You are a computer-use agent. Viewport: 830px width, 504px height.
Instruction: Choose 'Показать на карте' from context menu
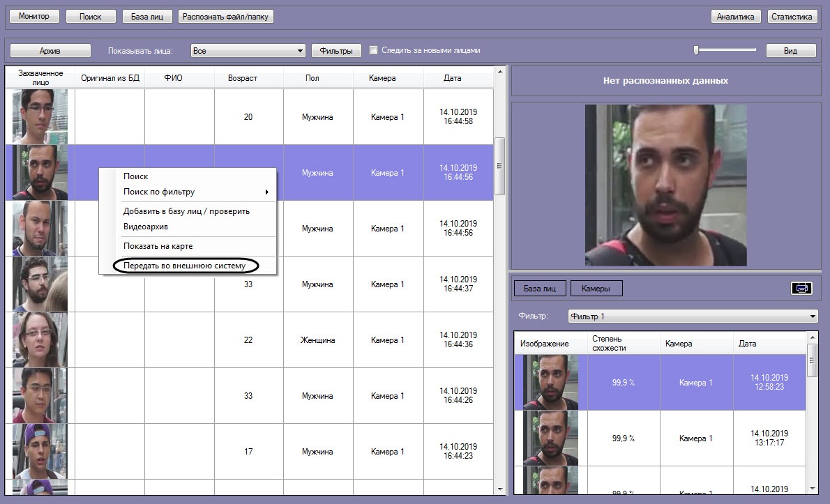point(158,246)
